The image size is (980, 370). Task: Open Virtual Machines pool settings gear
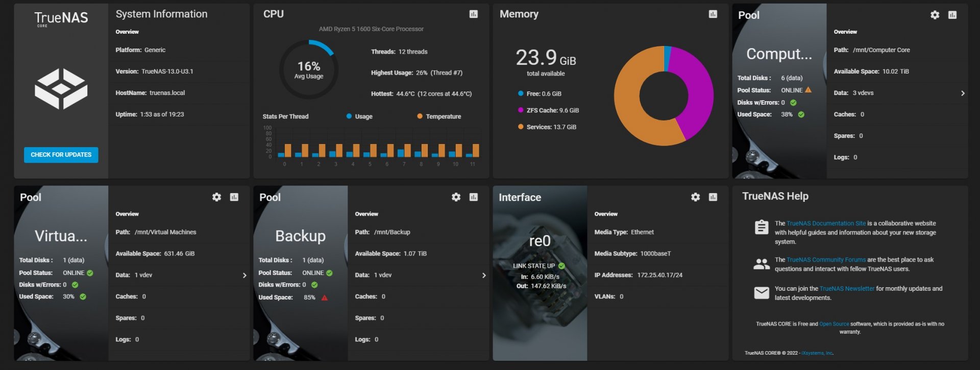[216, 197]
